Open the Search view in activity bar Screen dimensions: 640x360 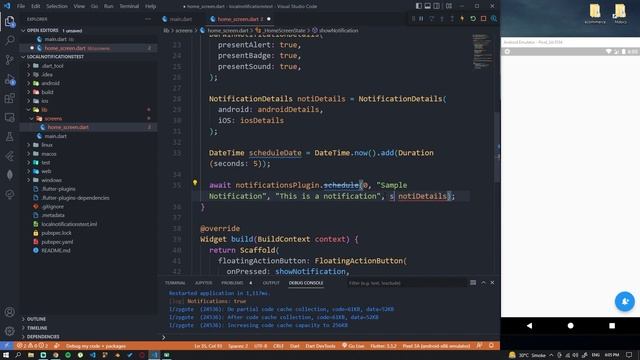[x=9, y=40]
